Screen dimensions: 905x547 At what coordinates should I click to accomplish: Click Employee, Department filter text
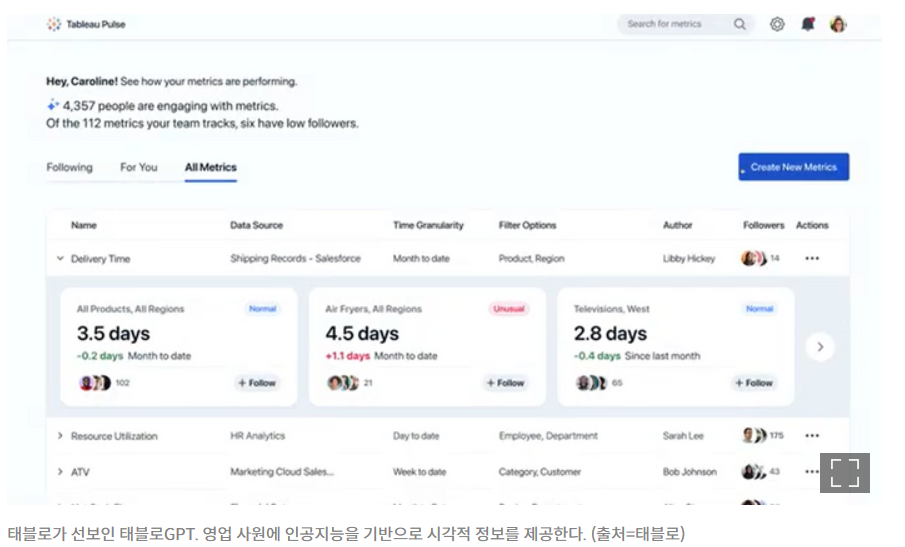tap(548, 436)
